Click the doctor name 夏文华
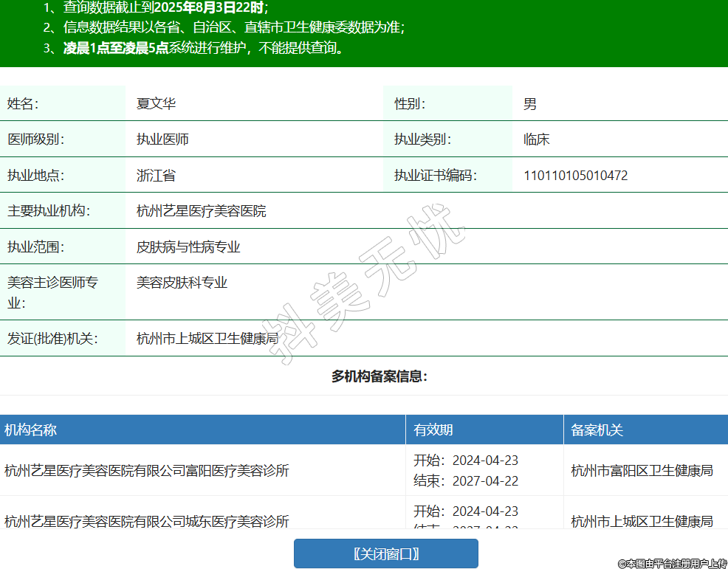This screenshot has height=569, width=728. (x=156, y=104)
